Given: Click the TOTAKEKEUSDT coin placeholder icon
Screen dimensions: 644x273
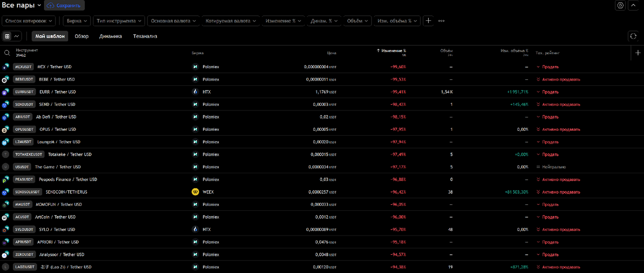Looking at the screenshot, I should 6,154.
